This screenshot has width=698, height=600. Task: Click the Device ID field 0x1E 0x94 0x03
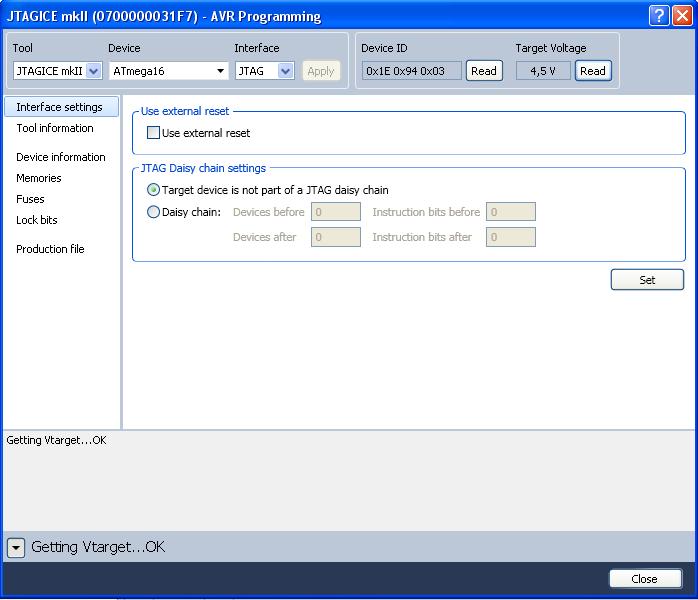[411, 71]
